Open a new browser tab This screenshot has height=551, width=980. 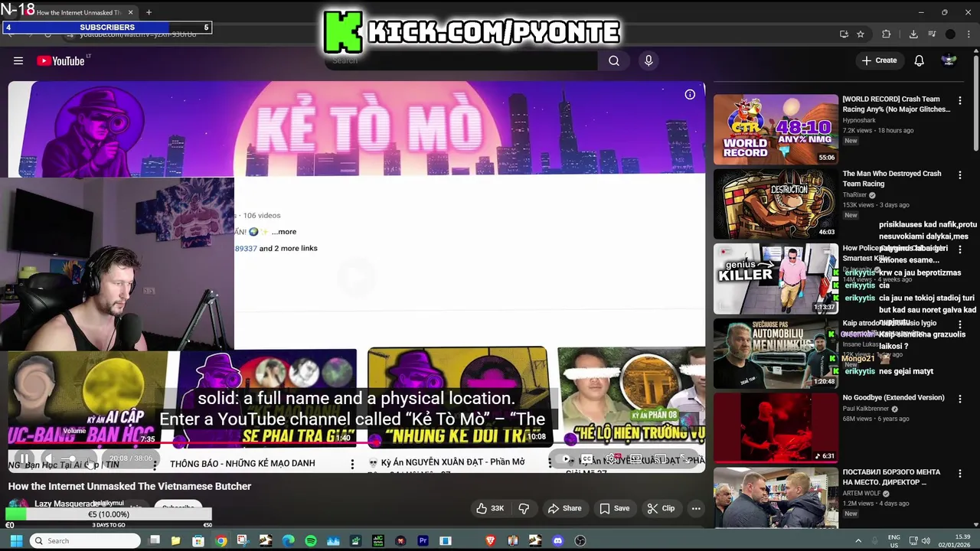[149, 12]
